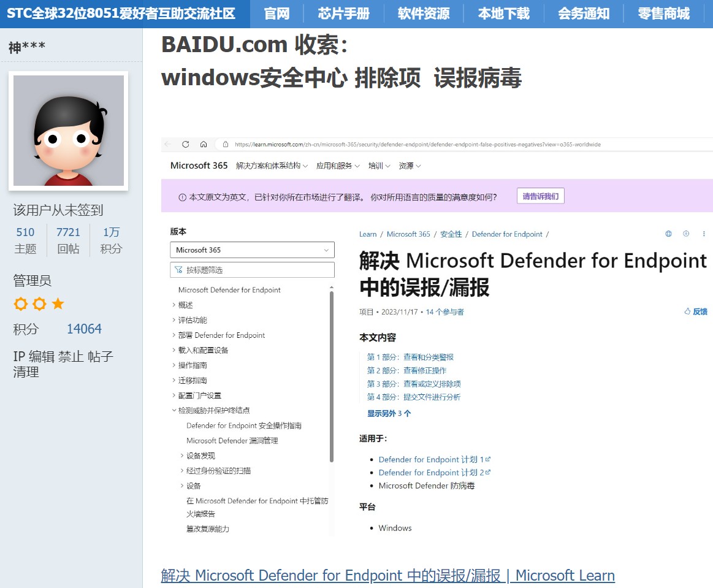The width and height of the screenshot is (713, 588).
Task: Click the globe language icon near the breadcrumb
Action: pyautogui.click(x=668, y=234)
